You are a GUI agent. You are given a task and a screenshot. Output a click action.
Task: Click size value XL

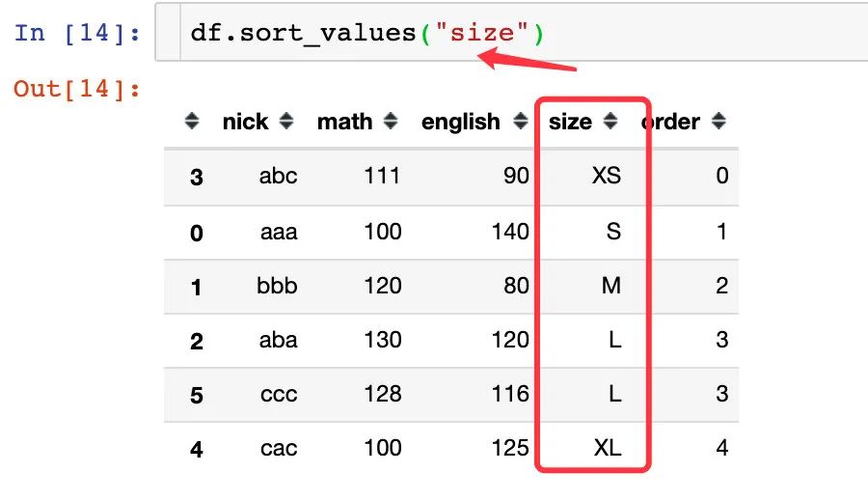pyautogui.click(x=608, y=447)
